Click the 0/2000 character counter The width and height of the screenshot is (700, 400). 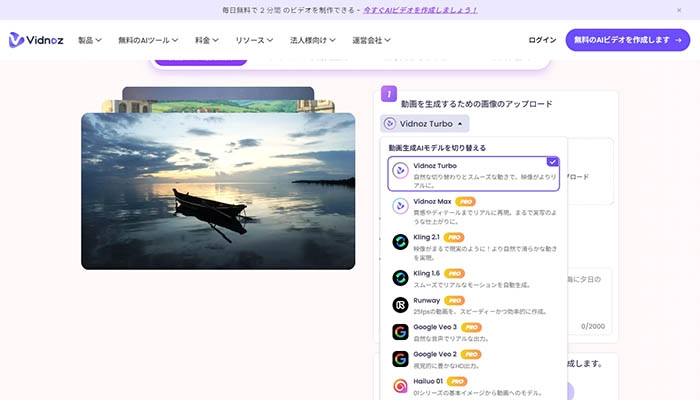tap(593, 326)
